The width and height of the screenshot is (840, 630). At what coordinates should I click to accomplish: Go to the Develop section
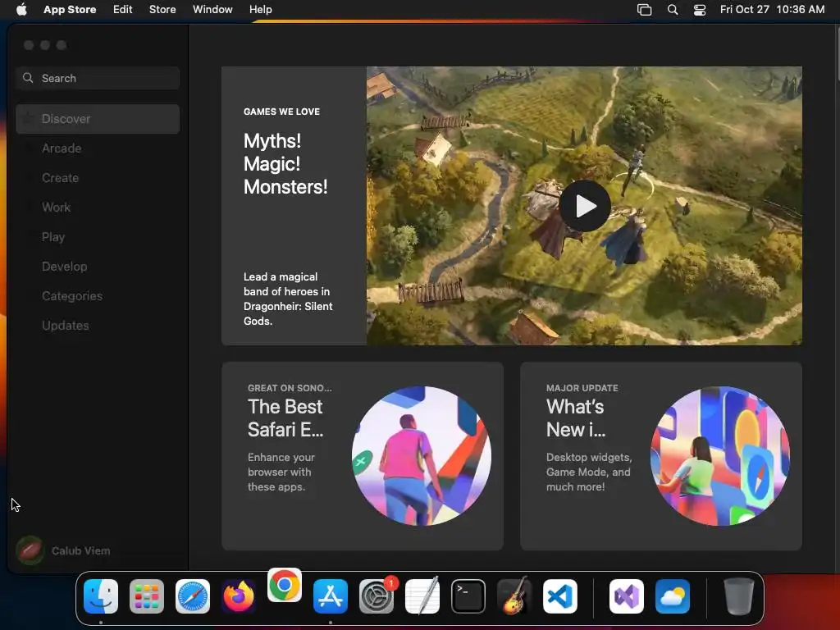pos(98,267)
